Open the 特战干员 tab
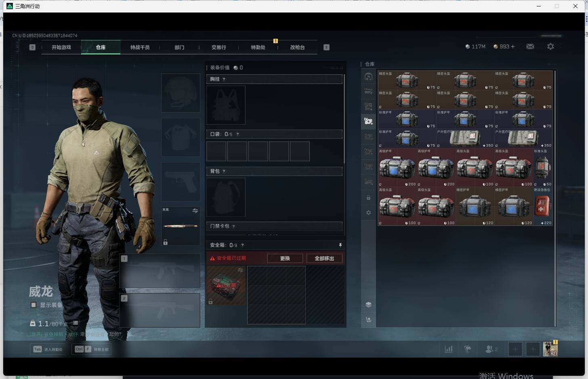Screen dimensions: 588x379 (x=140, y=47)
